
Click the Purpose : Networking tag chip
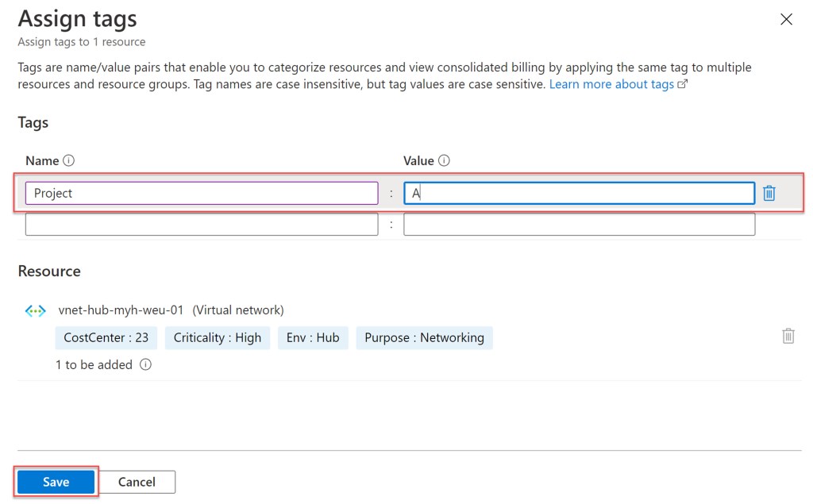pos(424,338)
